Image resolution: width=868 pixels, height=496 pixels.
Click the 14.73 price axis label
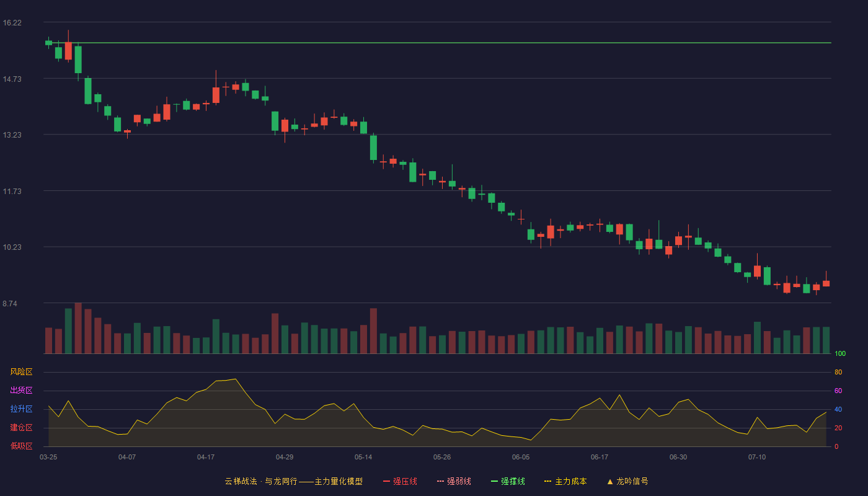[12, 79]
